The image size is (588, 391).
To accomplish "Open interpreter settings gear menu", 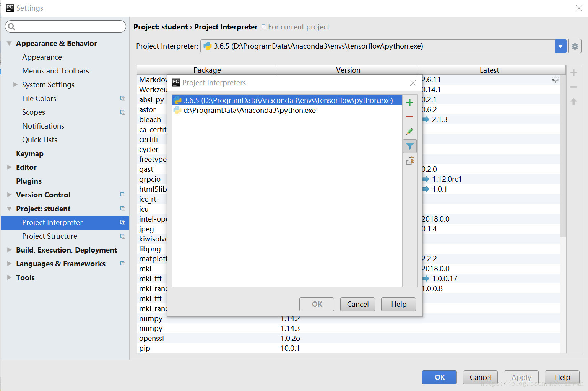I will tap(575, 46).
